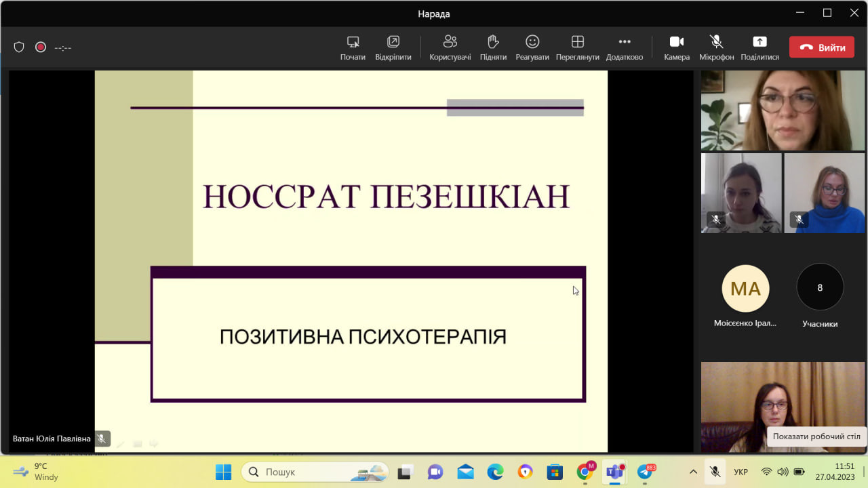Pop out the window with Відкріпити
This screenshot has width=868, height=488.
pos(393,47)
